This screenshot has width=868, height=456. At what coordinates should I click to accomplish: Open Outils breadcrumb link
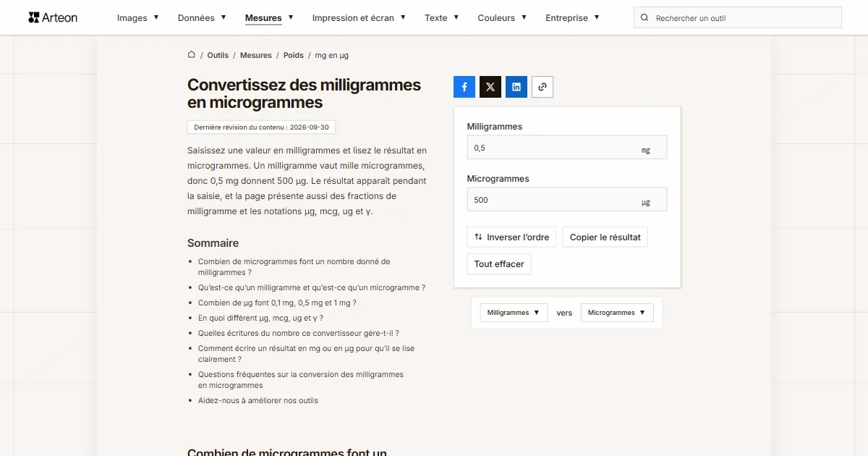point(218,55)
